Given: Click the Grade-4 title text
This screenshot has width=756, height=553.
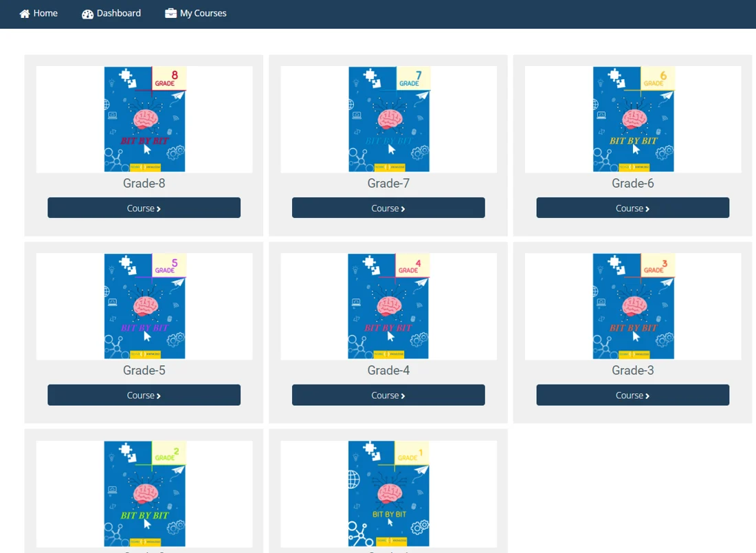Looking at the screenshot, I should click(x=388, y=371).
